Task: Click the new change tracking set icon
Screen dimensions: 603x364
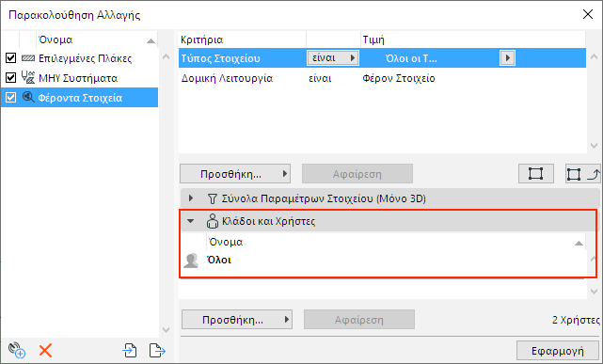Action: [x=17, y=350]
